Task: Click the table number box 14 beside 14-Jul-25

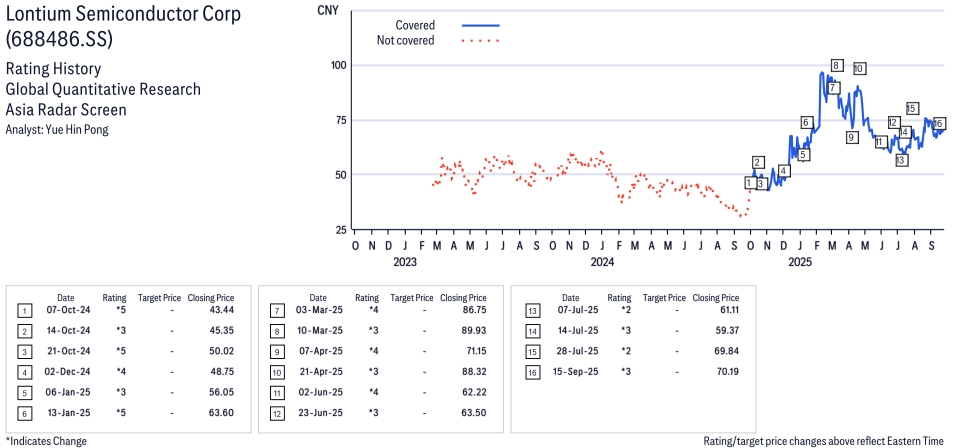Action: point(532,332)
